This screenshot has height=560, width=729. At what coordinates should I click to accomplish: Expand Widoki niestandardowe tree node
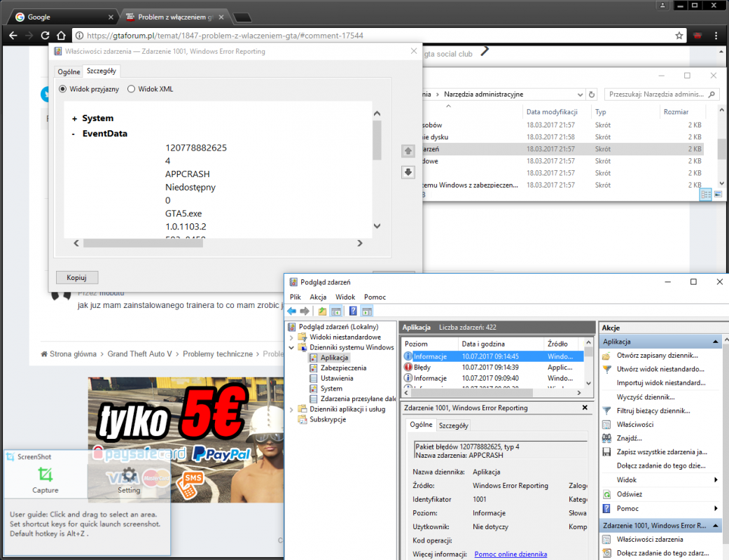pos(291,337)
